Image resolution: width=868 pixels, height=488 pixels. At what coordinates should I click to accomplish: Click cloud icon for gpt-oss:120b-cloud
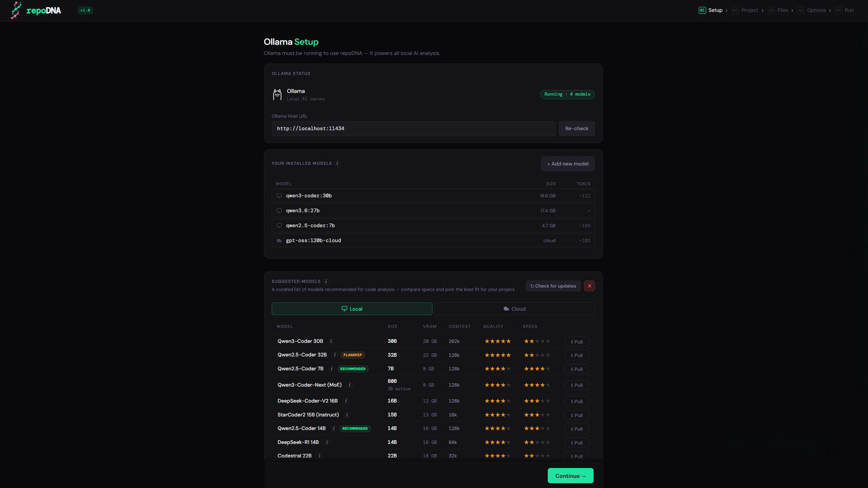[x=279, y=240]
